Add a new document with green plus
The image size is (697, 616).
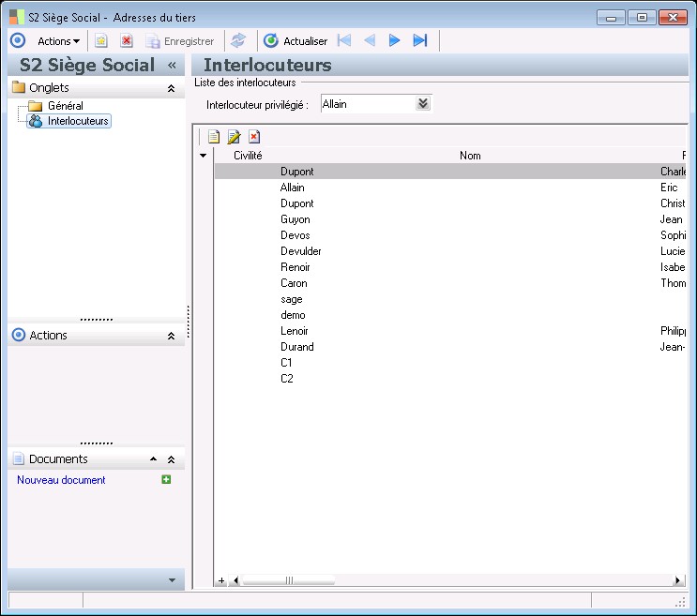pyautogui.click(x=166, y=480)
